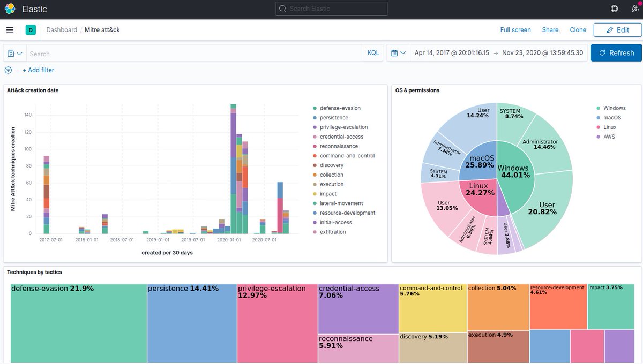
Task: Click resource-development 4.61% treemap tile
Action: (x=558, y=307)
